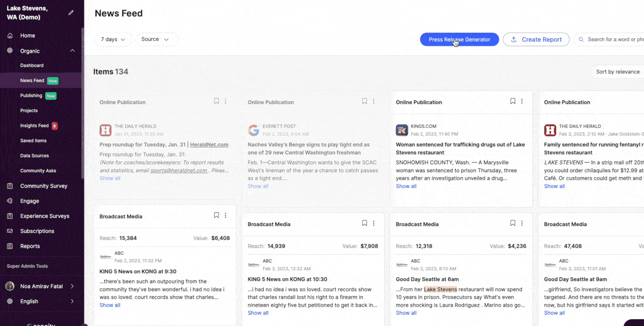
Task: Click the Community Survey icon
Action: (10, 186)
